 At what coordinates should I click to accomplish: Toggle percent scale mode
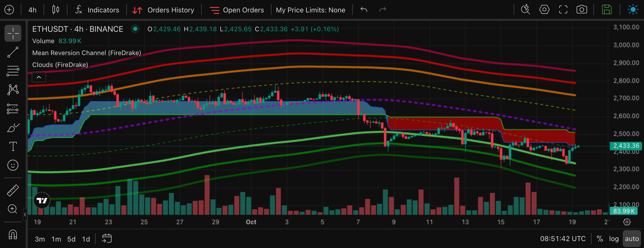tap(600, 239)
